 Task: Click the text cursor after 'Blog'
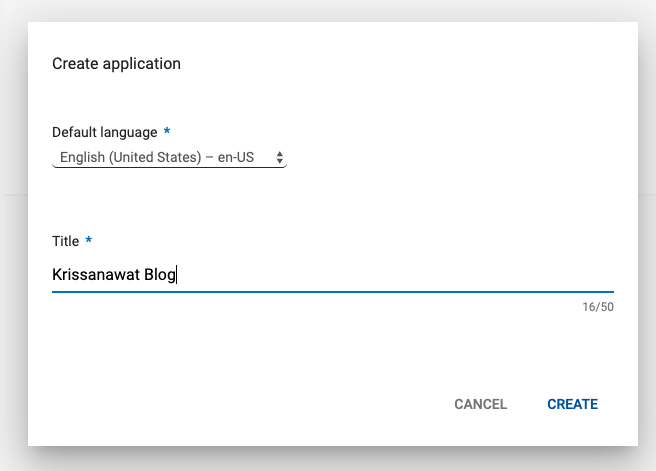pyautogui.click(x=177, y=275)
